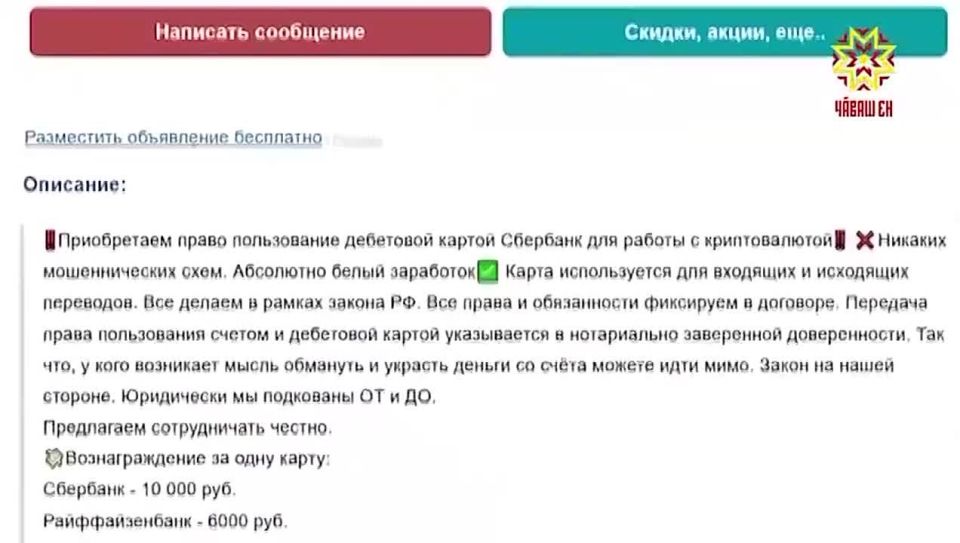Click the blurred text beside the free ad link
This screenshot has height=543, width=960.
358,141
